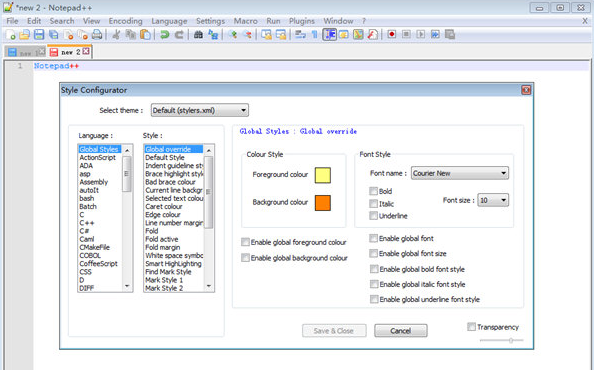Open the File menu
Screen dimensions: 594x370
[12, 21]
